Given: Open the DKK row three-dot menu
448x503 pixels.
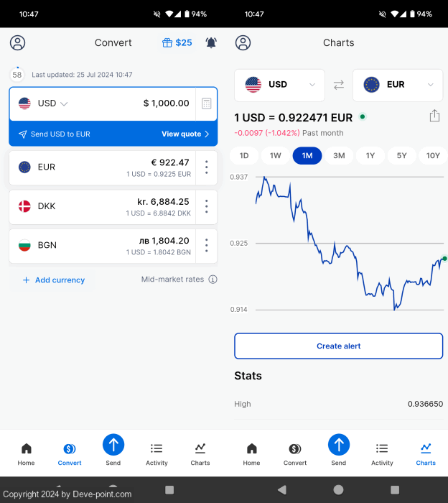Looking at the screenshot, I should coord(207,206).
